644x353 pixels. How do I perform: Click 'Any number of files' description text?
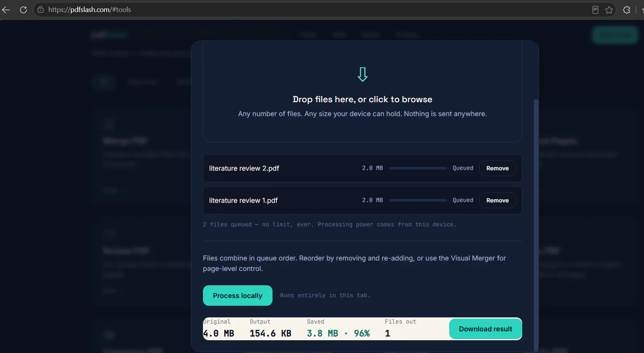pyautogui.click(x=363, y=114)
